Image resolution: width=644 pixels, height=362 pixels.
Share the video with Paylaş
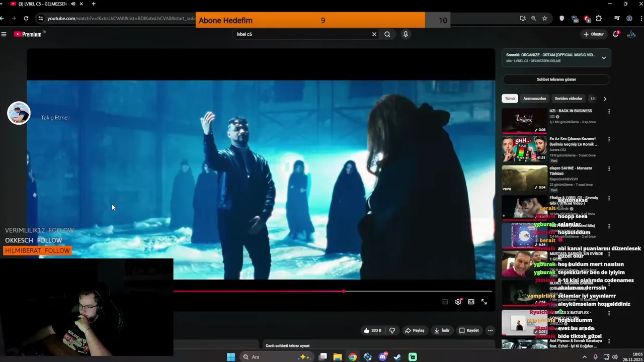(x=415, y=330)
